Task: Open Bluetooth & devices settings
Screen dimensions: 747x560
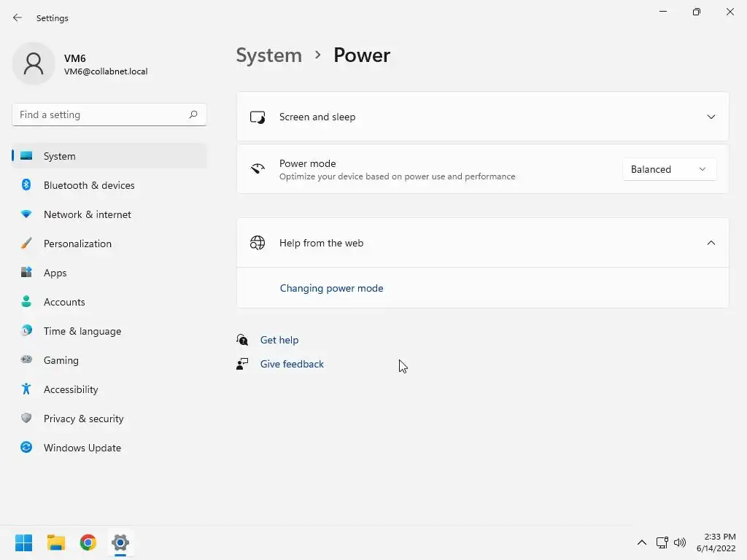Action: pos(89,185)
